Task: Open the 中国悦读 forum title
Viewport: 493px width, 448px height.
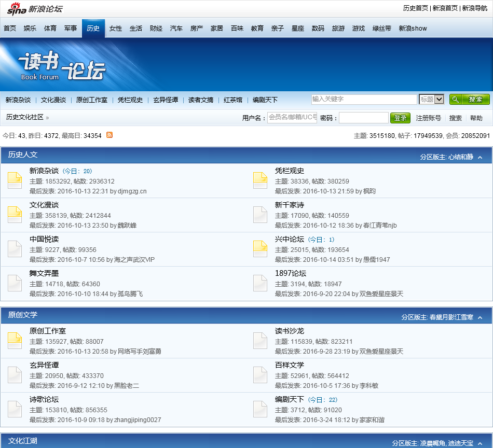Action: pyautogui.click(x=44, y=239)
